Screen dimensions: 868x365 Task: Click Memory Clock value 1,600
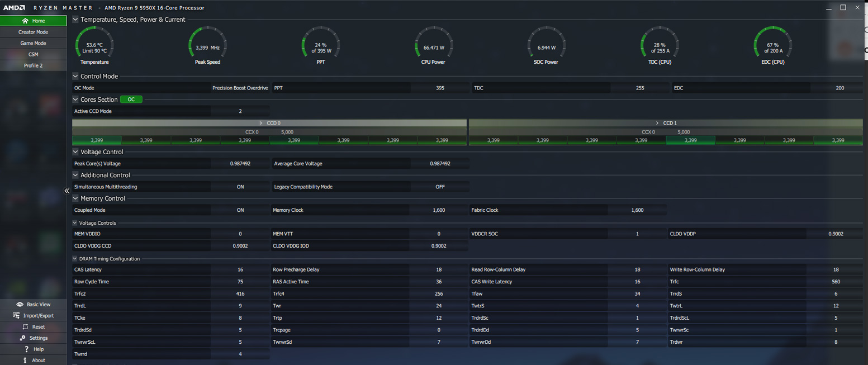[439, 210]
